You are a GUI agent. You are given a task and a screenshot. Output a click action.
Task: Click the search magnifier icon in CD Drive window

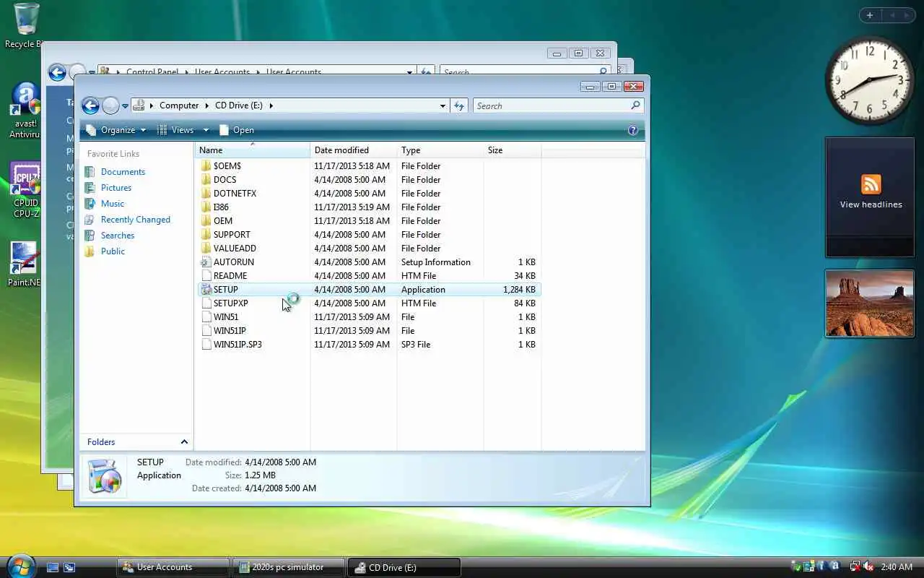635,105
